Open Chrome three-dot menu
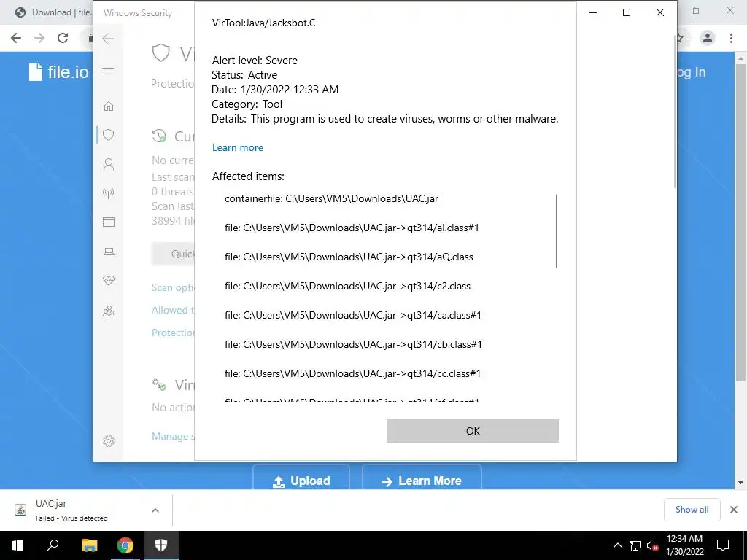The image size is (747, 560). point(731,38)
